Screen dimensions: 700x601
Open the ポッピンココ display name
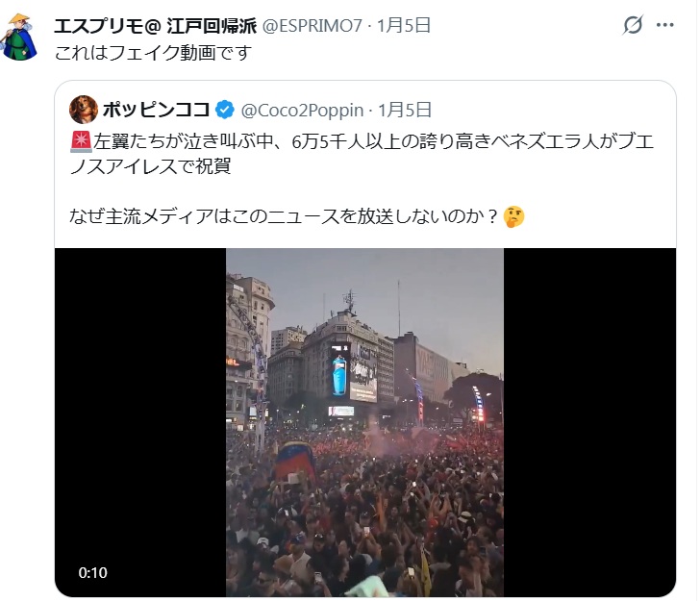[x=156, y=110]
